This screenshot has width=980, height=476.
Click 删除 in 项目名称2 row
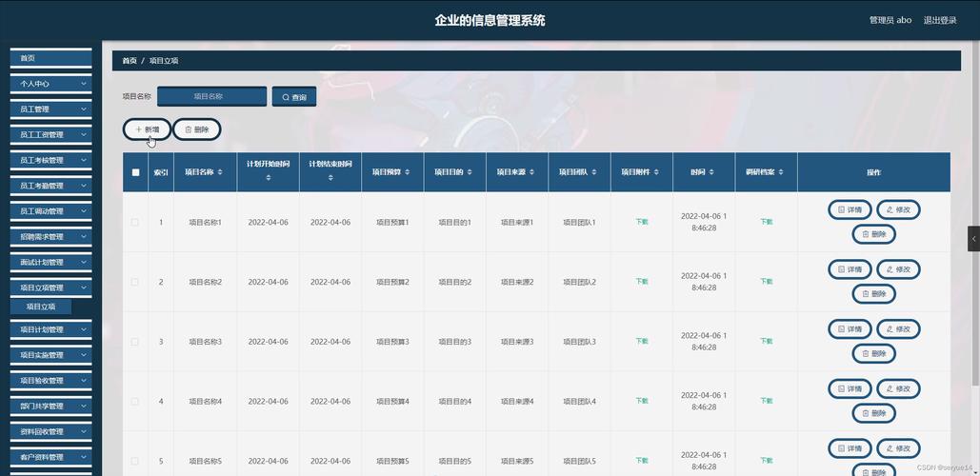click(x=873, y=293)
